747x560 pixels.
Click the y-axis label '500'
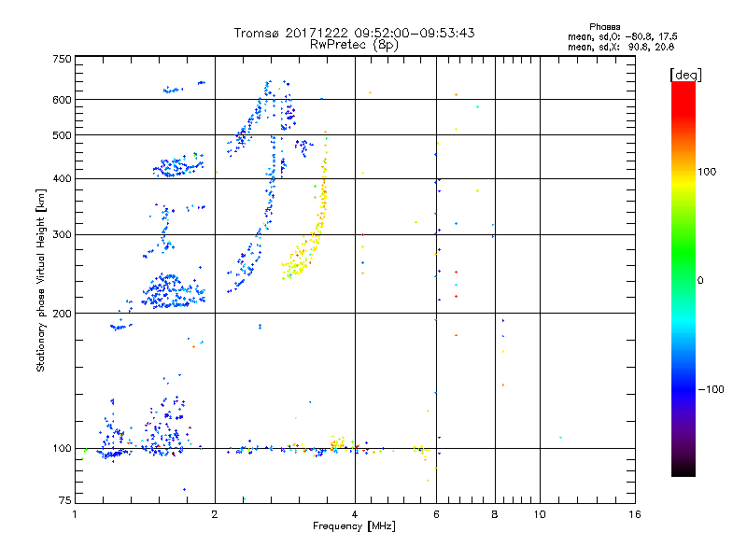[62, 135]
